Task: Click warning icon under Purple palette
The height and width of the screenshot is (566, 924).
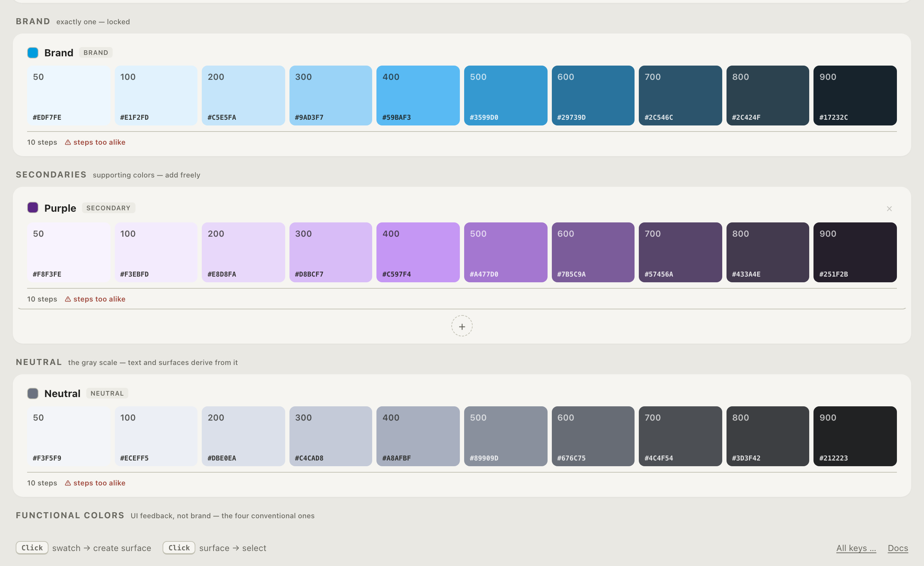Action: [x=68, y=299]
